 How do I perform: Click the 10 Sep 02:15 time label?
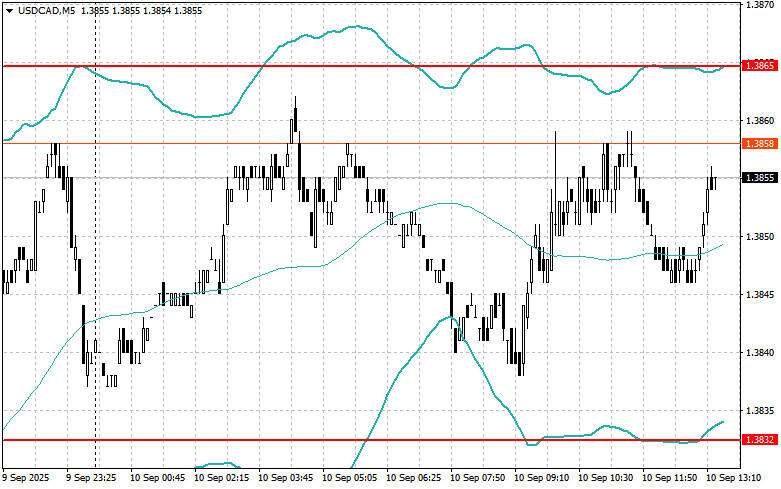pos(222,478)
